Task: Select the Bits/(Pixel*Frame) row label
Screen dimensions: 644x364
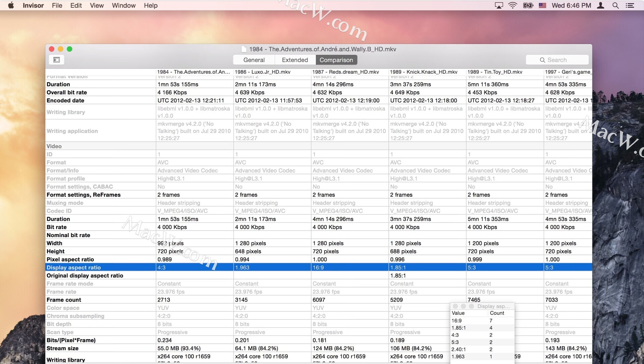Action: (71, 340)
